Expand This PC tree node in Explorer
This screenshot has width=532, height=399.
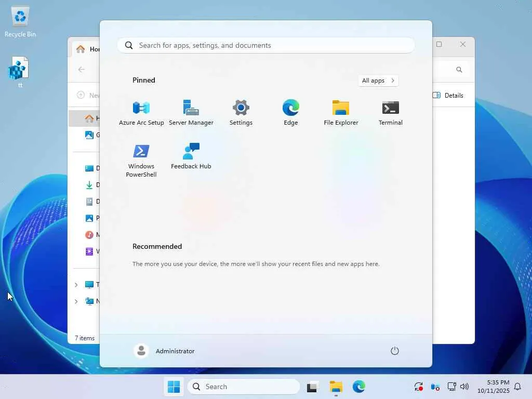(x=76, y=285)
